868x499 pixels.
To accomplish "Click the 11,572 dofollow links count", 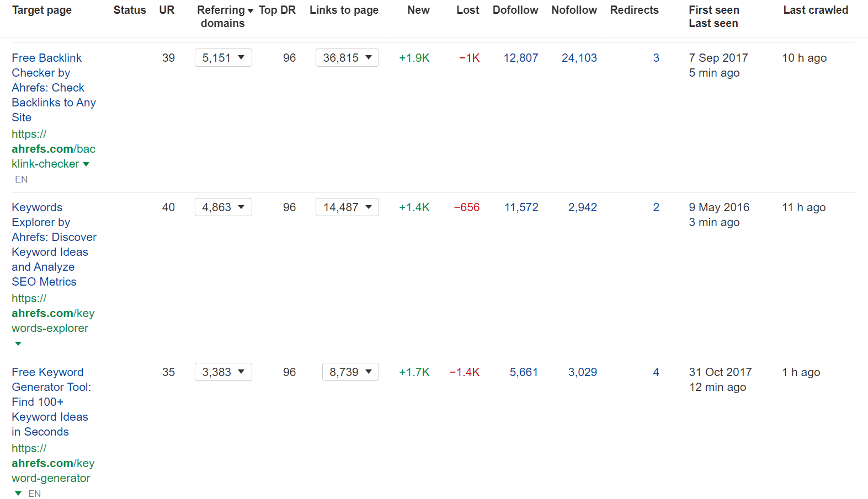I will tap(521, 207).
